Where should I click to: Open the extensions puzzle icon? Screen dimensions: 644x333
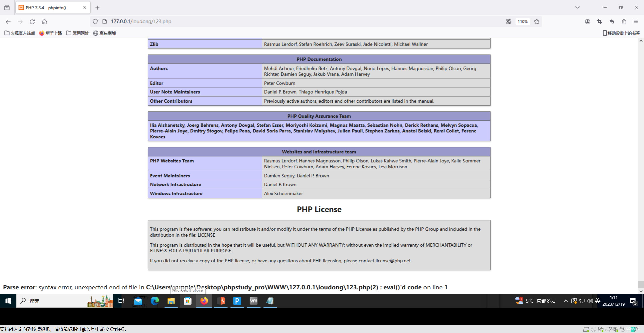624,22
